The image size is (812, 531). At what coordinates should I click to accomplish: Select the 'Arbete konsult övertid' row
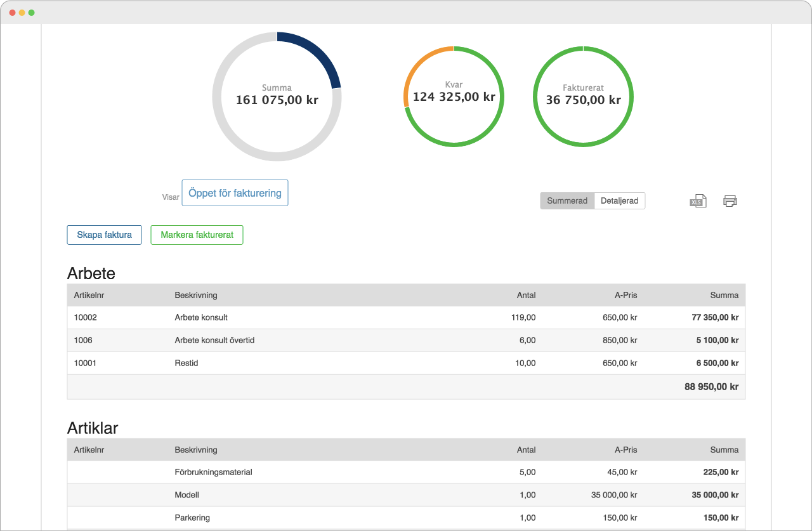(x=406, y=340)
